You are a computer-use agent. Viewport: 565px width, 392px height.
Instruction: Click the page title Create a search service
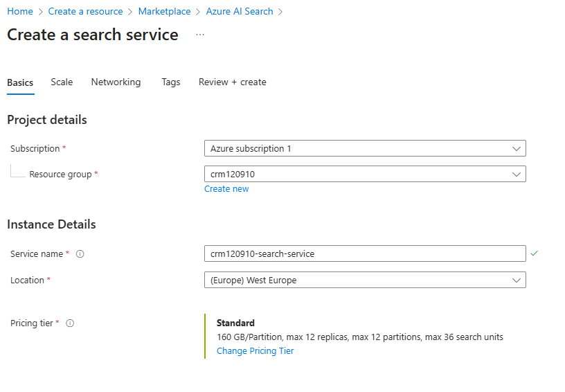point(93,35)
